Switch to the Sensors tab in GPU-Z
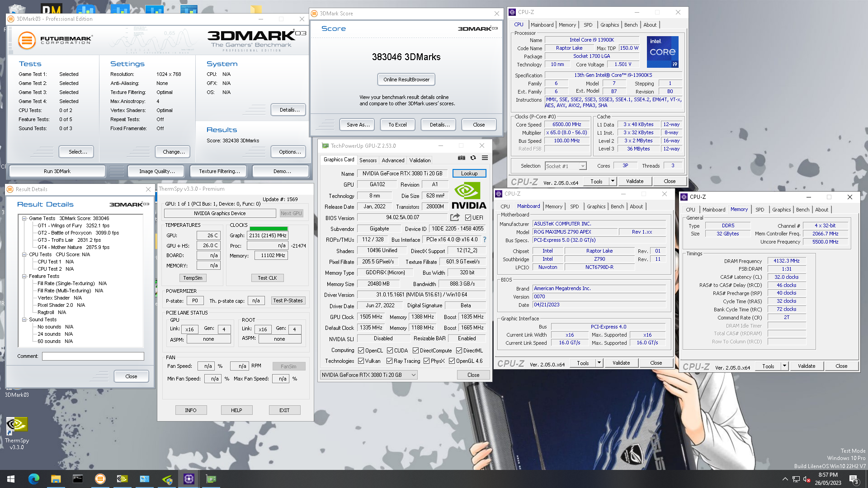This screenshot has width=868, height=488. point(368,160)
